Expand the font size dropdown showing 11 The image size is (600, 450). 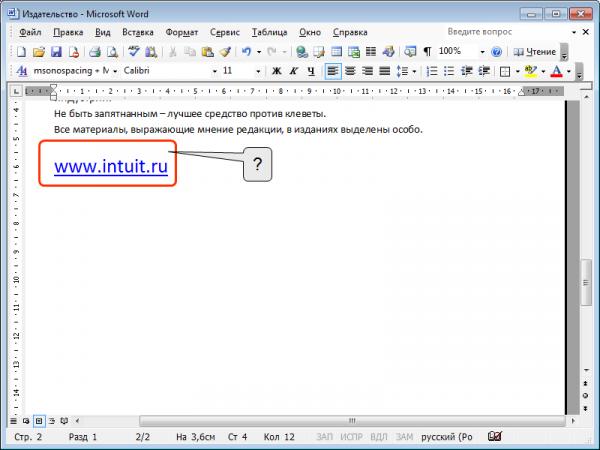(x=258, y=71)
